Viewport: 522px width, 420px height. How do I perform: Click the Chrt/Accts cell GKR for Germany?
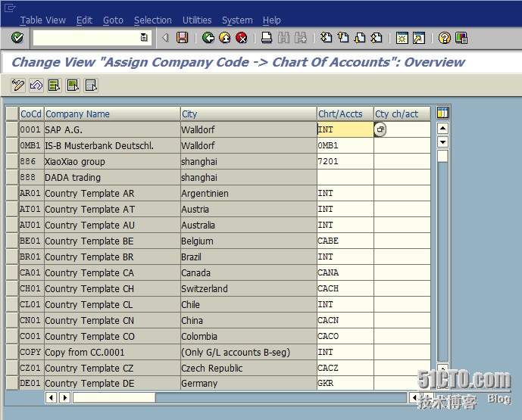[345, 383]
